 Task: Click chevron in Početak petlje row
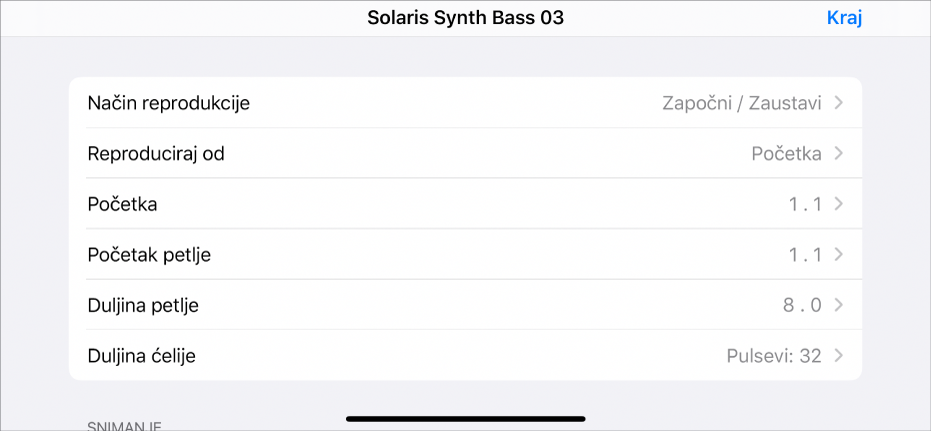pos(838,255)
